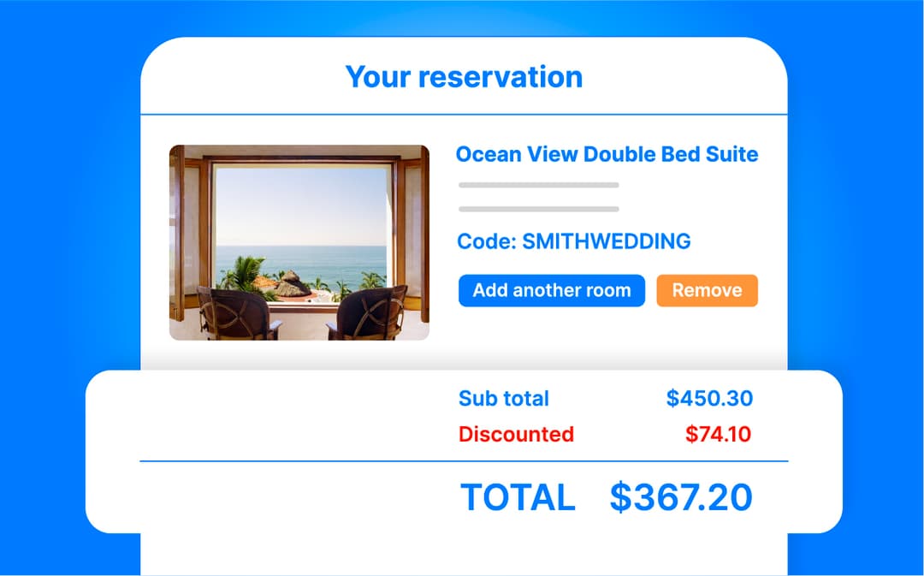Click the divider below Your reservation heading
Screen dimensions: 924x576
point(464,114)
